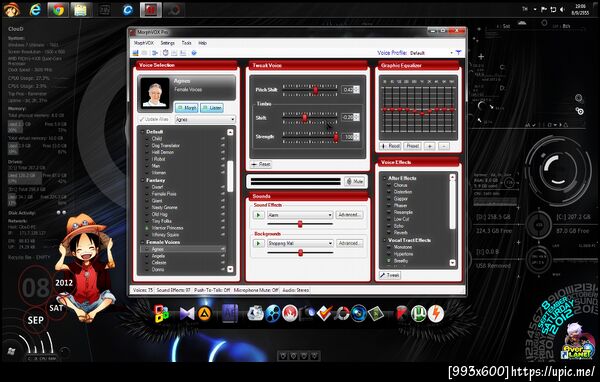Image resolution: width=600 pixels, height=382 pixels.
Task: Mute the microphone with the Mute button
Action: tap(354, 181)
